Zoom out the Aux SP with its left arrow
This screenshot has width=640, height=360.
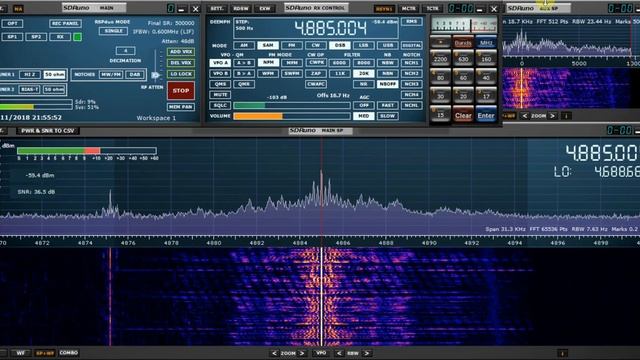pos(524,116)
